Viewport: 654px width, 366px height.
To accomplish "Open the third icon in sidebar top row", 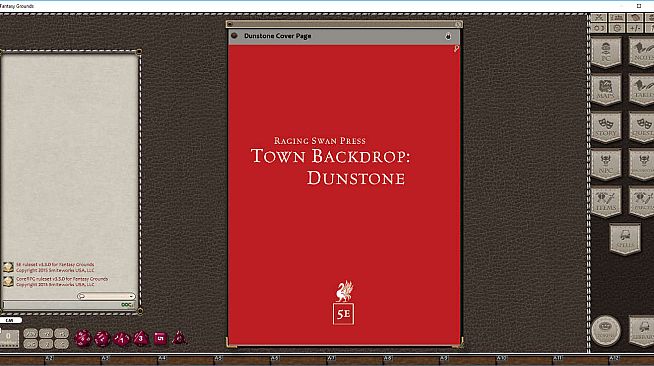I will [x=635, y=18].
